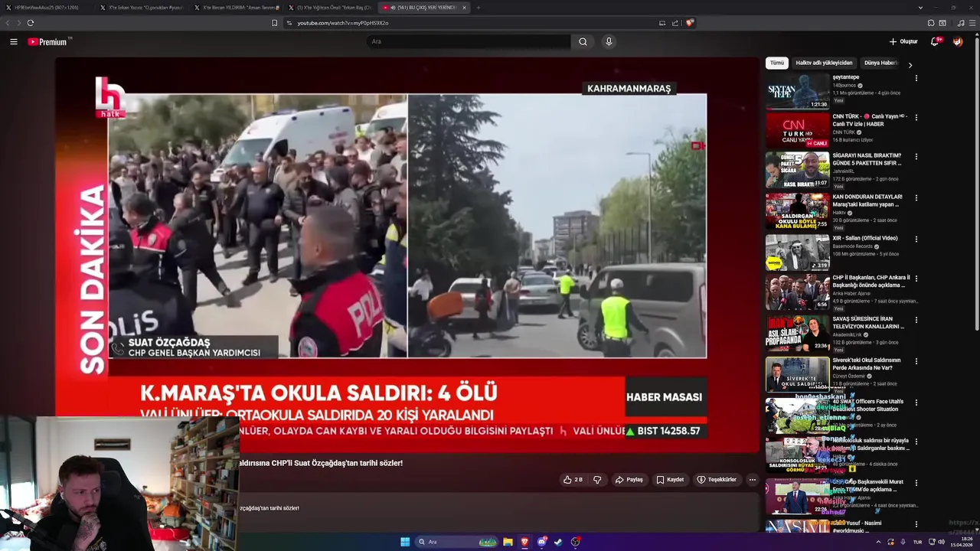Open the account avatar menu
This screenshot has height=551, width=980.
[x=957, y=41]
